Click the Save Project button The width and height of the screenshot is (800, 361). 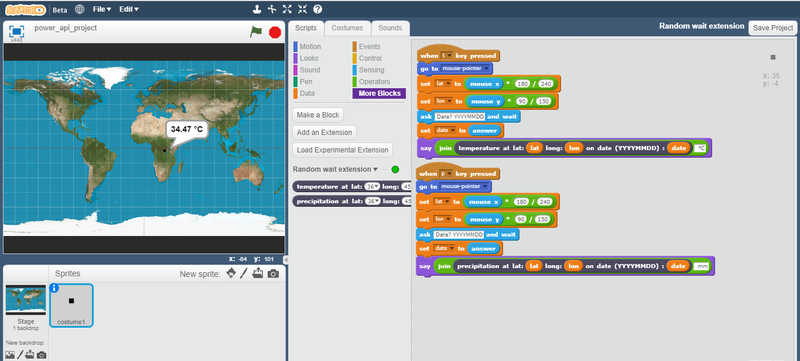[772, 28]
